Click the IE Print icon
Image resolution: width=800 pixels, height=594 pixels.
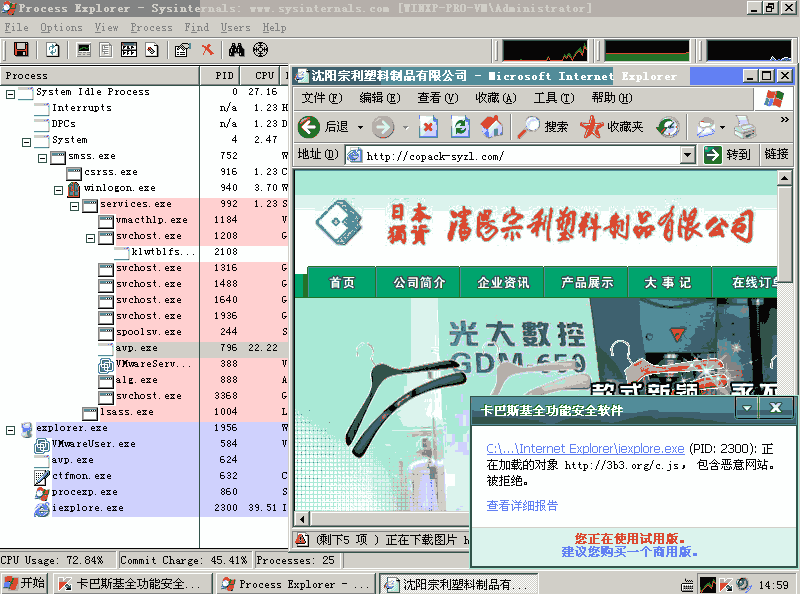click(745, 127)
